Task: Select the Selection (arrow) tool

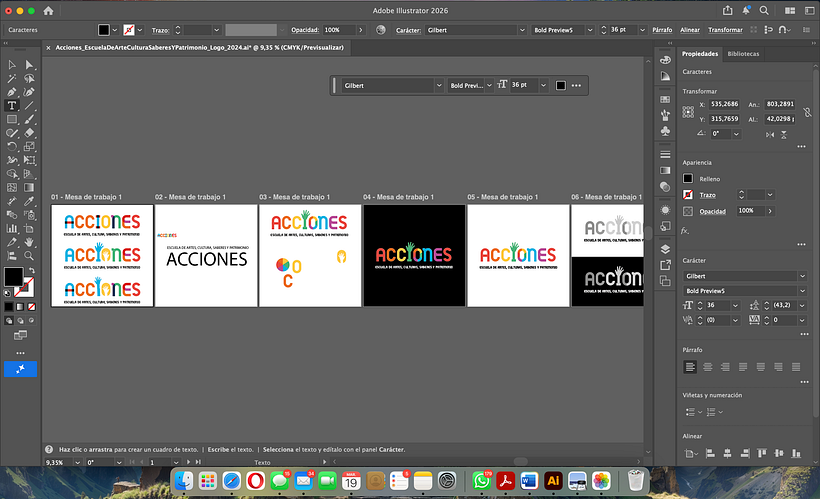Action: pos(12,65)
